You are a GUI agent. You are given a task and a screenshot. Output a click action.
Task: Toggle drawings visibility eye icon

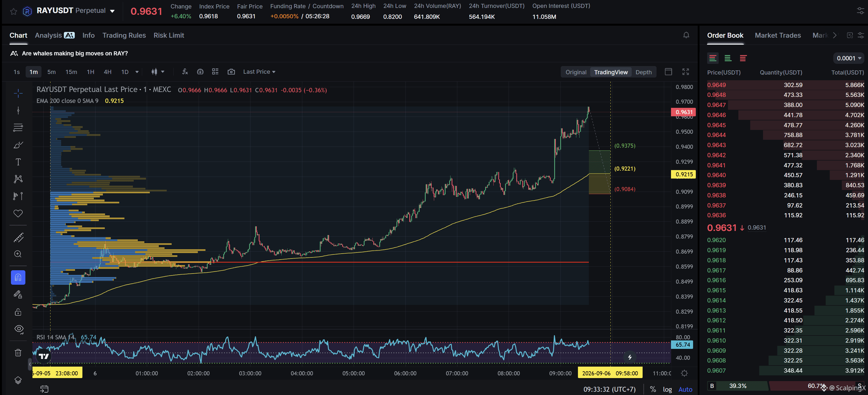click(x=19, y=329)
